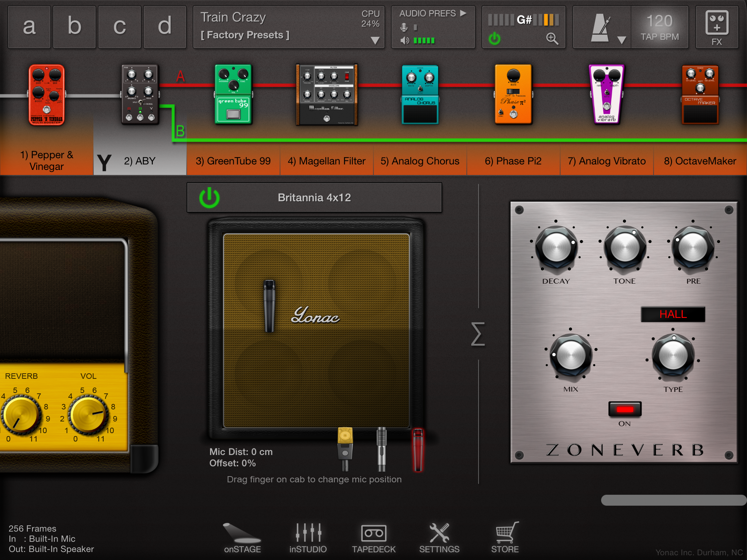Open the 5) Analog Chorus tab
Screen dimensions: 747x560
coord(420,161)
